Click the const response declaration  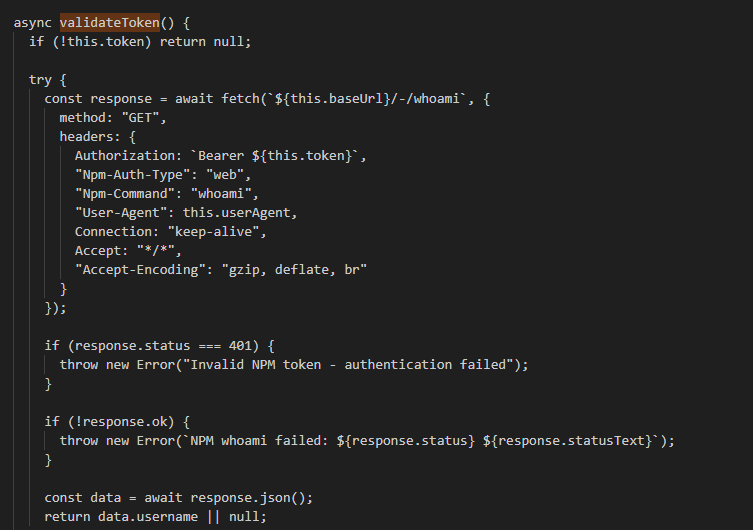[90, 98]
